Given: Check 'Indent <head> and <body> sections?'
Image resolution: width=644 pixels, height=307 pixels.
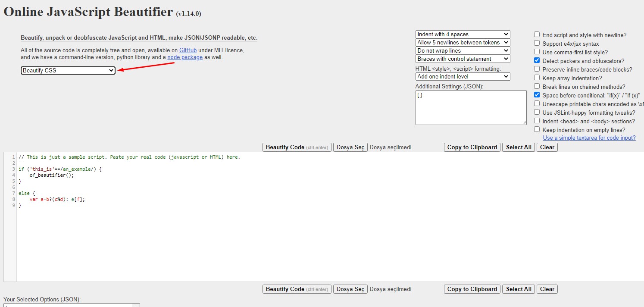Looking at the screenshot, I should [537, 121].
